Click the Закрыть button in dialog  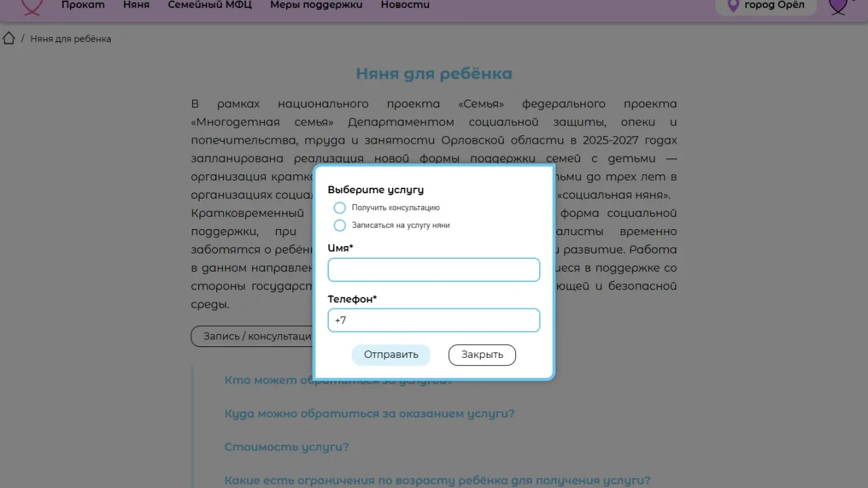coord(482,354)
